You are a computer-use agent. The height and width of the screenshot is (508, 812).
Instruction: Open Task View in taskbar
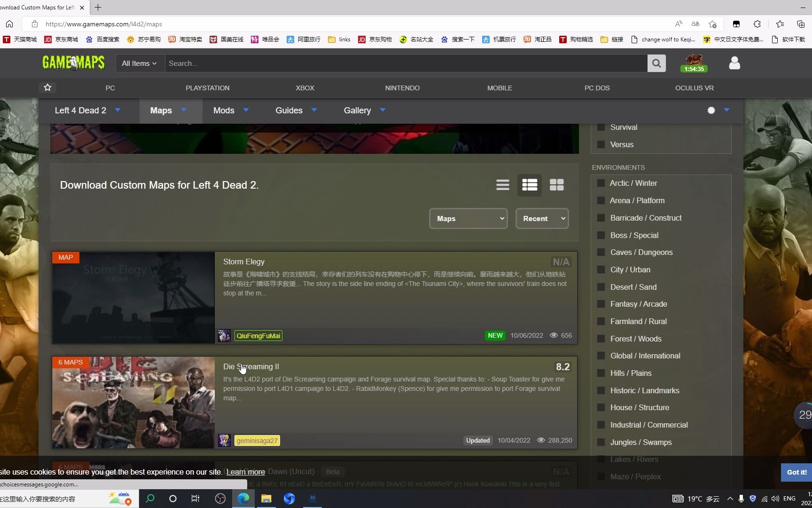point(195,499)
